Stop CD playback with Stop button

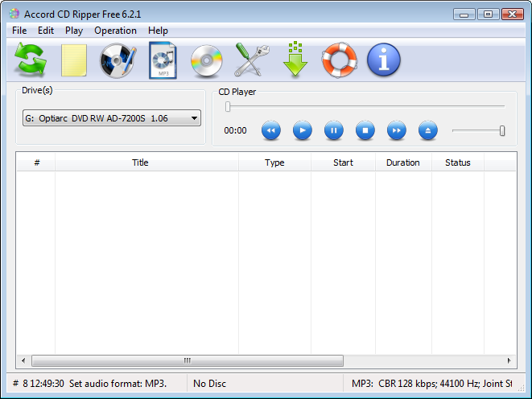[x=365, y=130]
